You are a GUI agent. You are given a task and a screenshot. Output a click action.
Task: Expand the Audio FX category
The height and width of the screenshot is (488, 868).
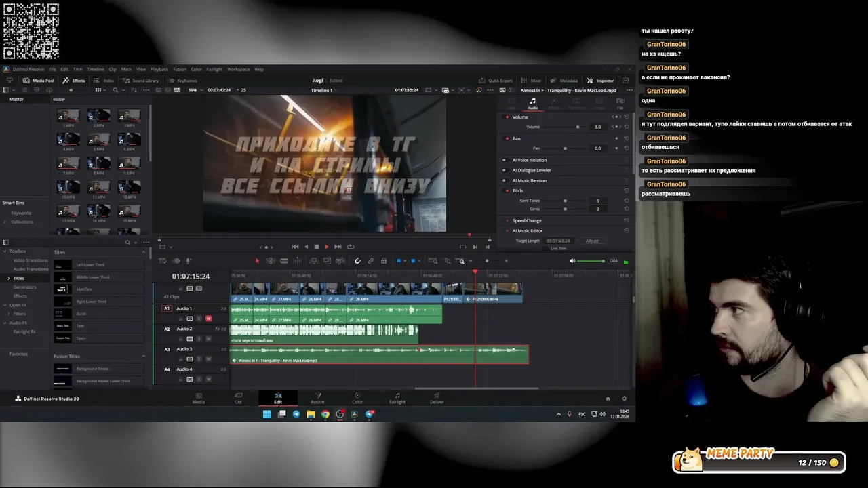pos(4,323)
